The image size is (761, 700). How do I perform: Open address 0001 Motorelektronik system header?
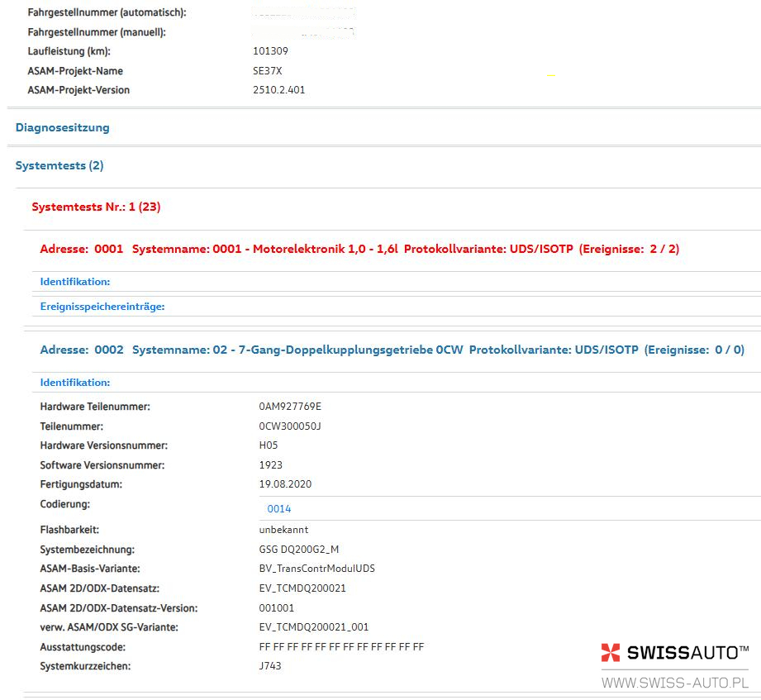click(359, 249)
